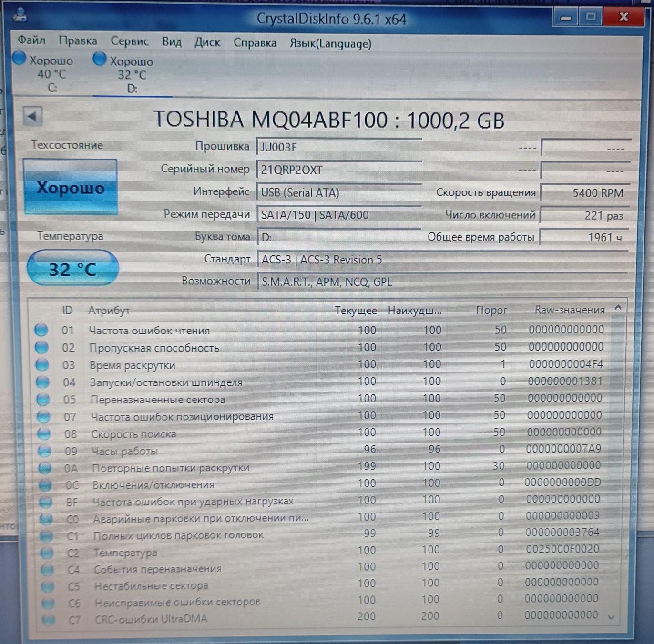Click status icon for C2 Температура row
The height and width of the screenshot is (644, 654).
(x=47, y=553)
